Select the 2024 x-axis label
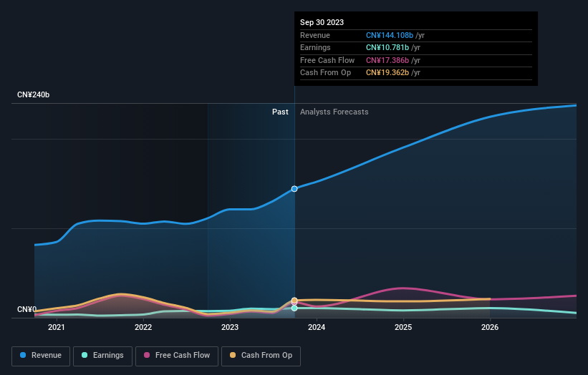This screenshot has height=375, width=588. [x=317, y=327]
